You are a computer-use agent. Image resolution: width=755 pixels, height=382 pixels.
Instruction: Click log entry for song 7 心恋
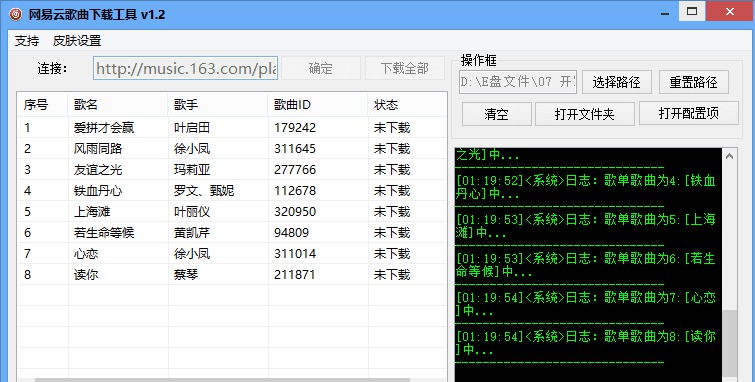coord(586,303)
